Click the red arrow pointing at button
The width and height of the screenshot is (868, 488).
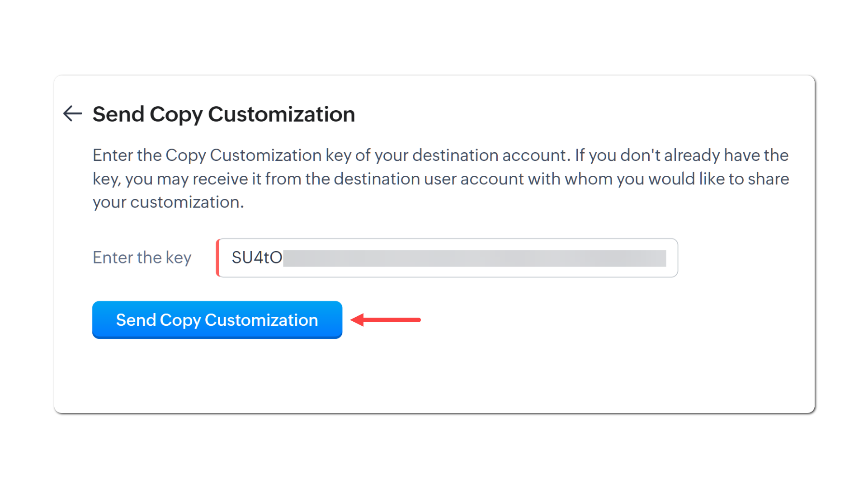pos(386,320)
